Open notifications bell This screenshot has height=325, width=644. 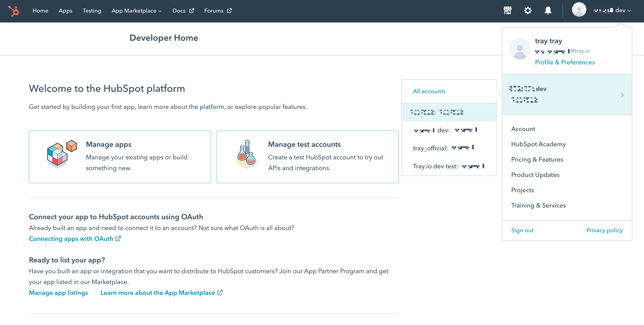pos(547,11)
